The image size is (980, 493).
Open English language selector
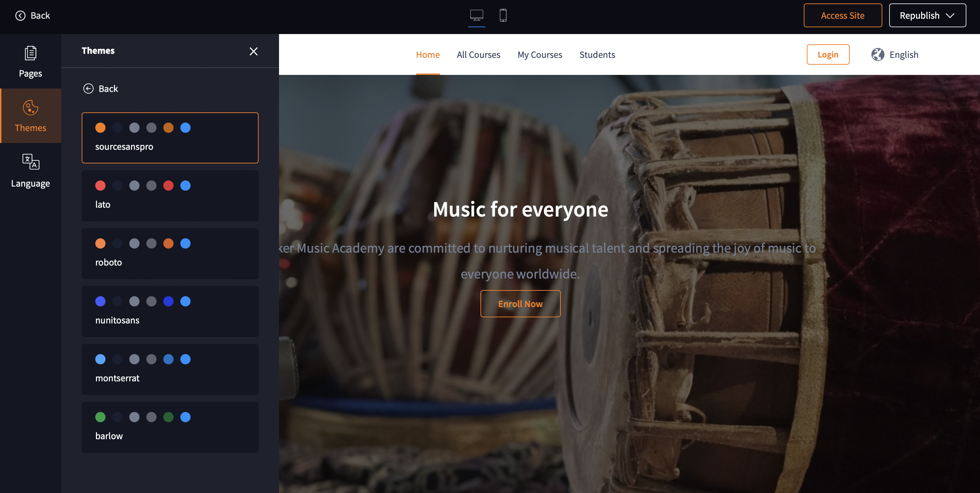click(x=903, y=54)
